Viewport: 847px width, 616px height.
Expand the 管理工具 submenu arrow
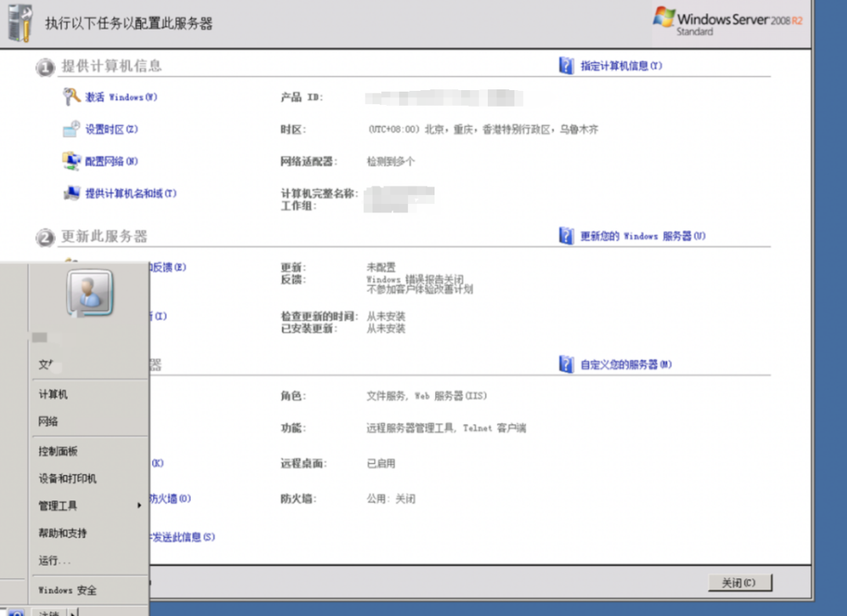click(x=140, y=505)
